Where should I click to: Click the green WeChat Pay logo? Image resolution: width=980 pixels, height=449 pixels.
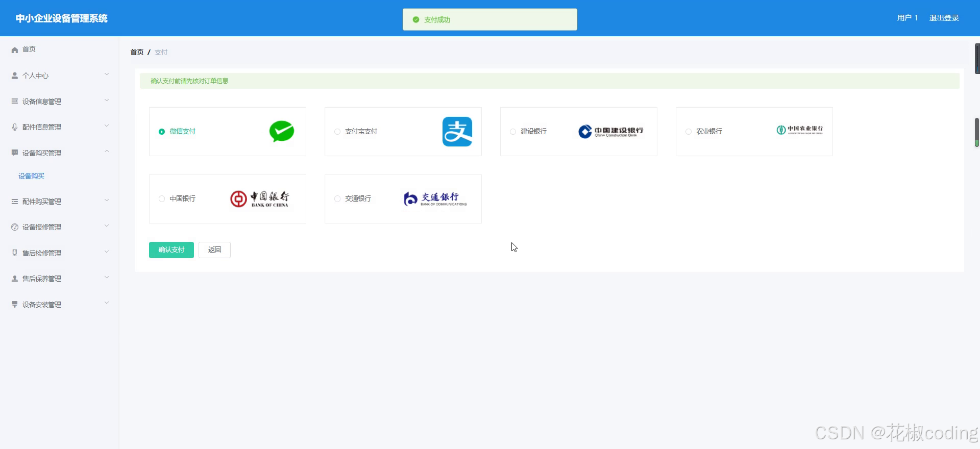coord(282,131)
